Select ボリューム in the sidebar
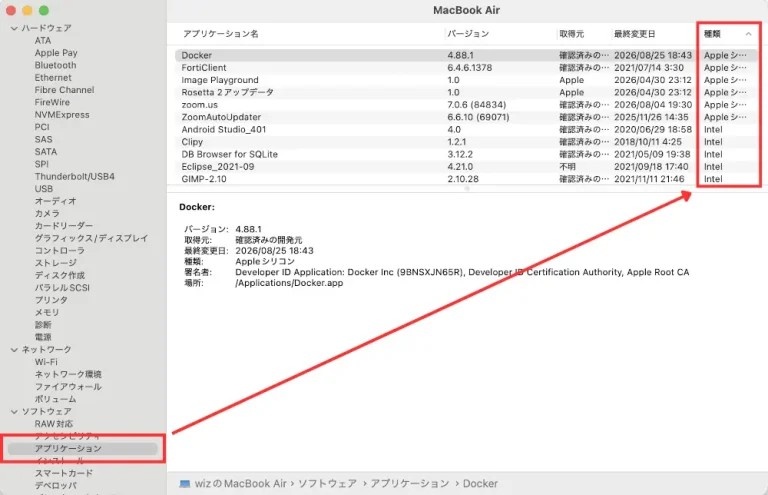This screenshot has height=495, width=768. 55,399
